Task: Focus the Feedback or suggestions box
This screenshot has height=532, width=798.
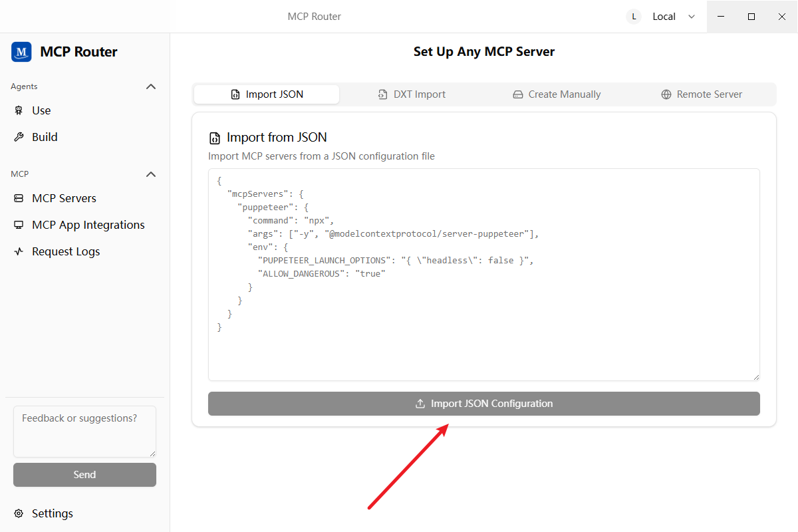Action: (84, 431)
